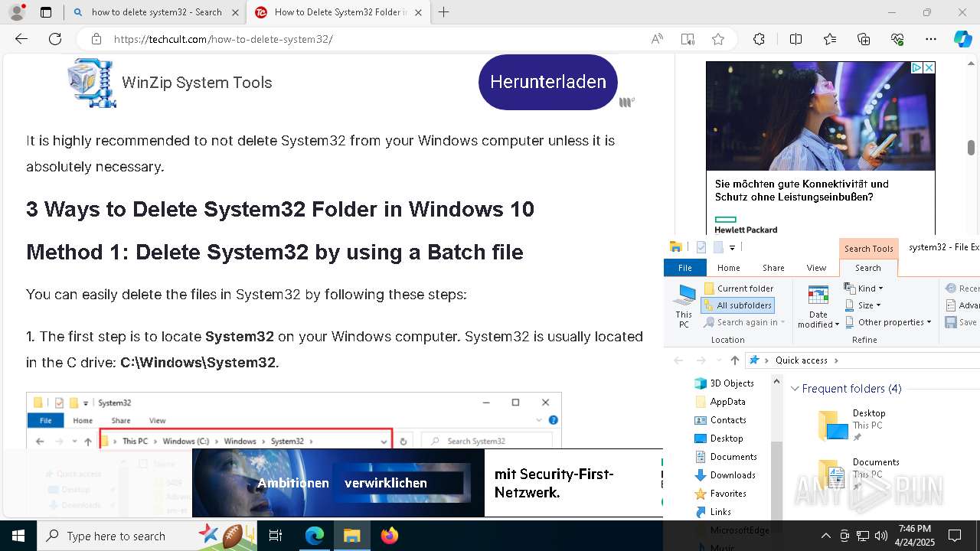This screenshot has width=980, height=551.
Task: Click Quick access in Explorer address bar
Action: (x=801, y=360)
